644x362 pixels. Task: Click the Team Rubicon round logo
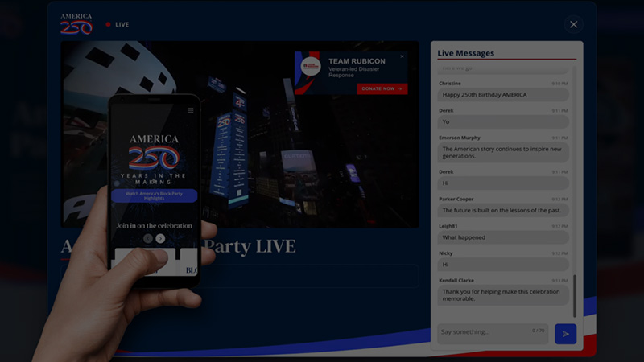[x=311, y=66]
